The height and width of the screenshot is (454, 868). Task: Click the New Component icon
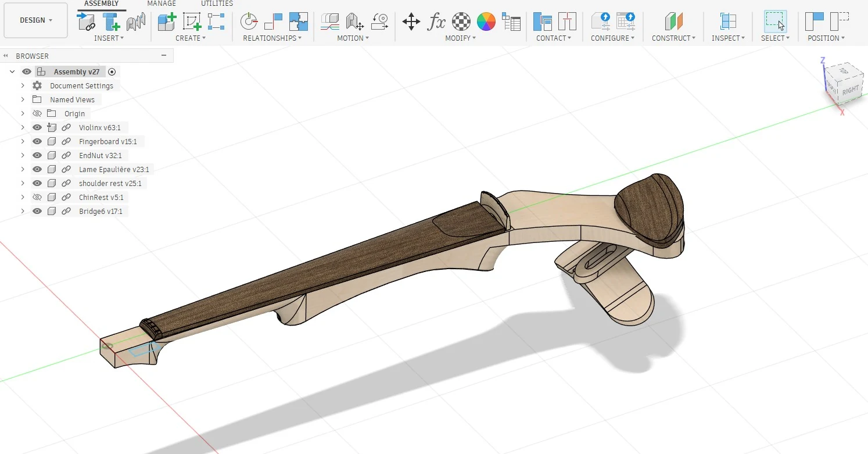tap(167, 22)
